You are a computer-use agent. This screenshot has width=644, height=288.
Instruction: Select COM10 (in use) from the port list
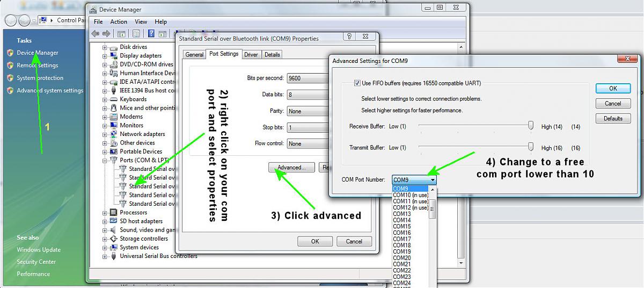[x=410, y=195]
